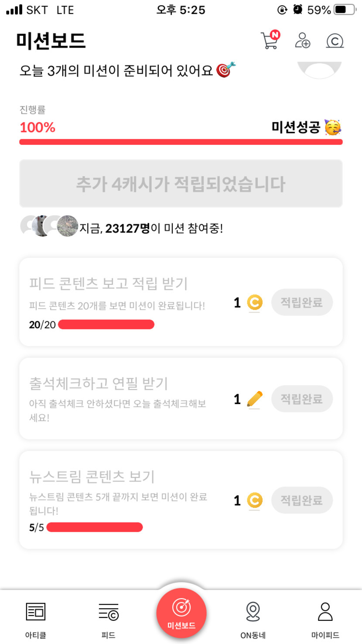
Task: Open the shopping cart icon
Action: click(270, 40)
